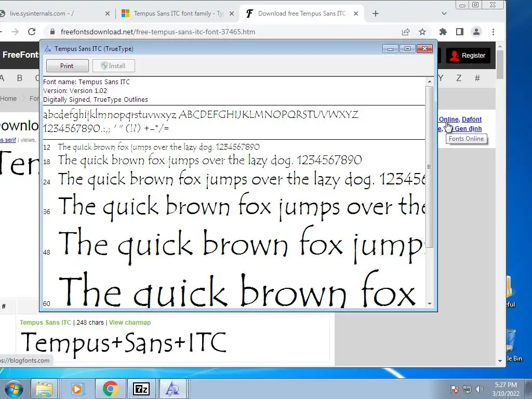Click 'Digitally Signed, TrueType Outlines' text
Image resolution: width=532 pixels, height=399 pixels.
pos(96,100)
